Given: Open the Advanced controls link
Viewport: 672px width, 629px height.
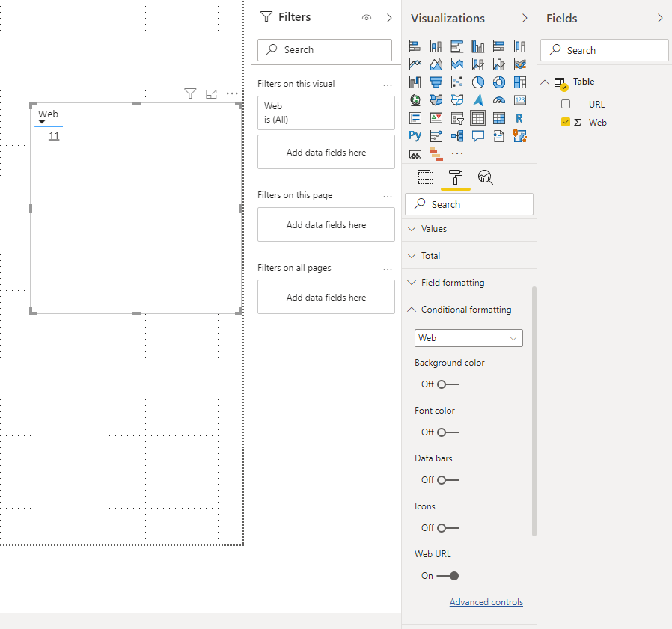Looking at the screenshot, I should point(486,602).
